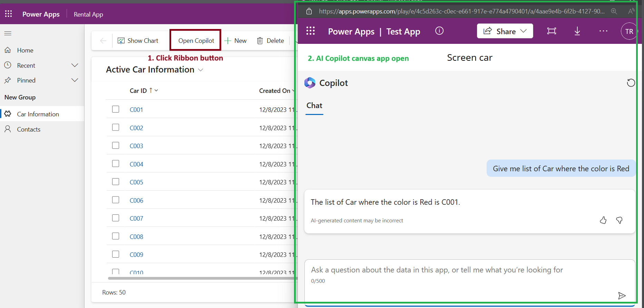Select the C007 row checkbox

click(116, 218)
